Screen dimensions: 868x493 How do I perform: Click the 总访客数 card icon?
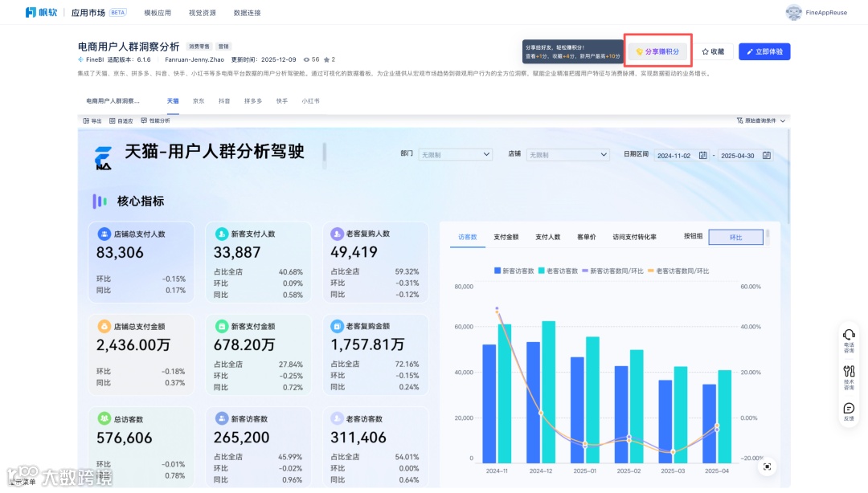pos(104,419)
